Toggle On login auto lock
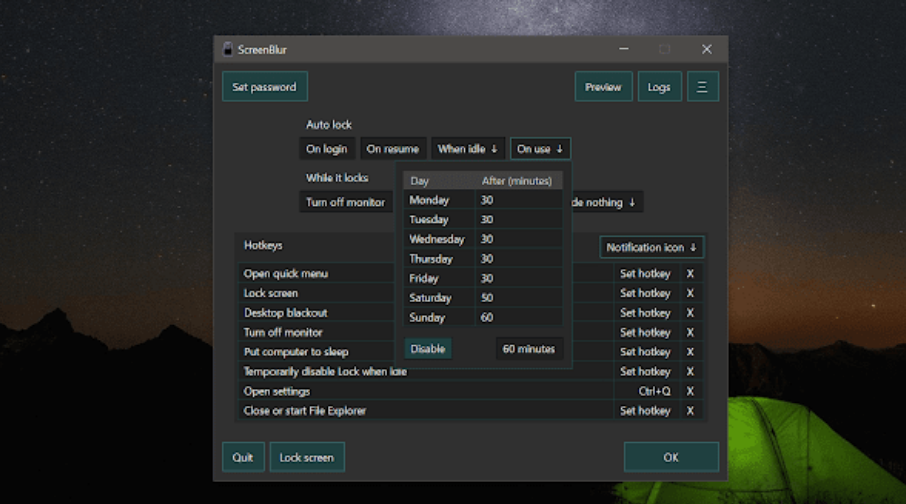The width and height of the screenshot is (906, 504). [x=326, y=149]
